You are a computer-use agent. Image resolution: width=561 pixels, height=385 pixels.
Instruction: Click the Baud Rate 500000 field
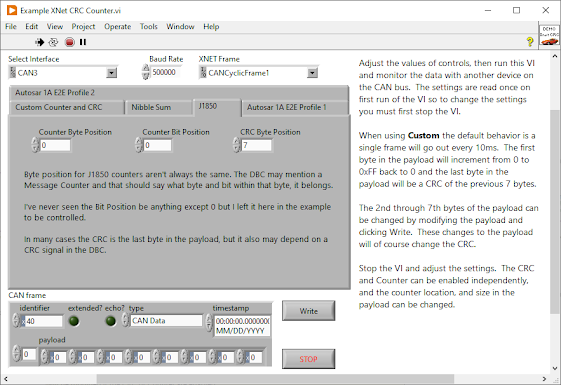pos(166,72)
